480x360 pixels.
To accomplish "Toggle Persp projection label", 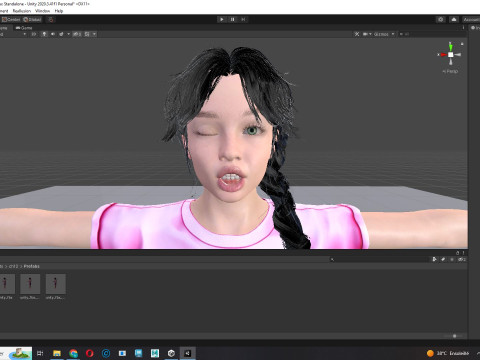I will (450, 71).
